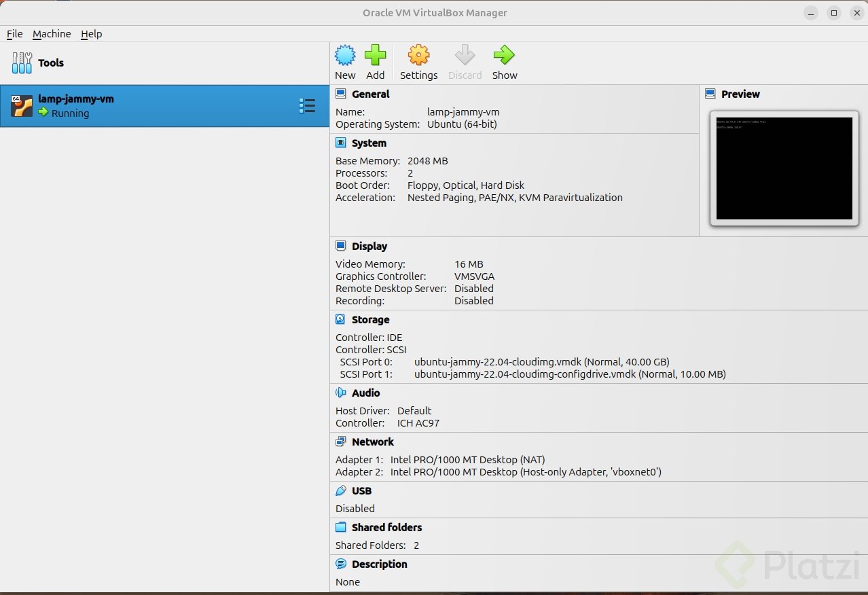
Task: Open the USB settings header link
Action: coord(361,490)
